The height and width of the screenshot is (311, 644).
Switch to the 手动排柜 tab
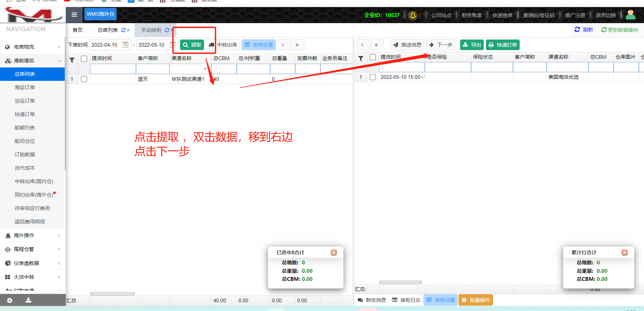(x=151, y=30)
